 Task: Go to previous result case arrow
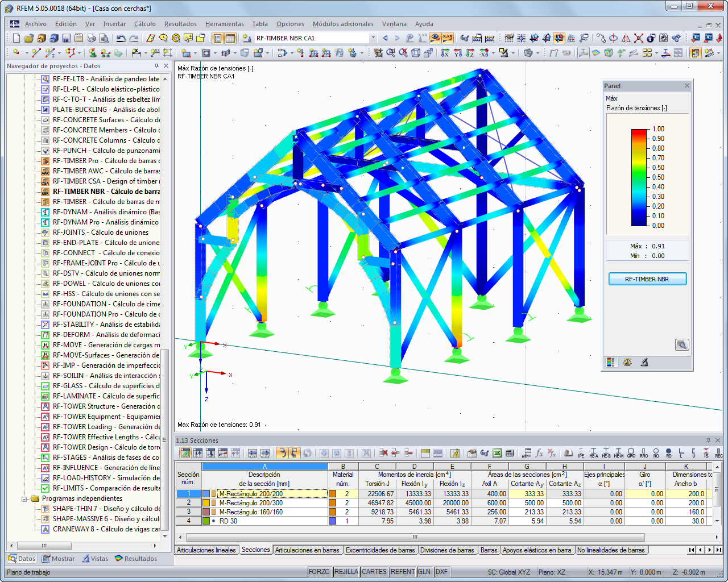(385, 38)
